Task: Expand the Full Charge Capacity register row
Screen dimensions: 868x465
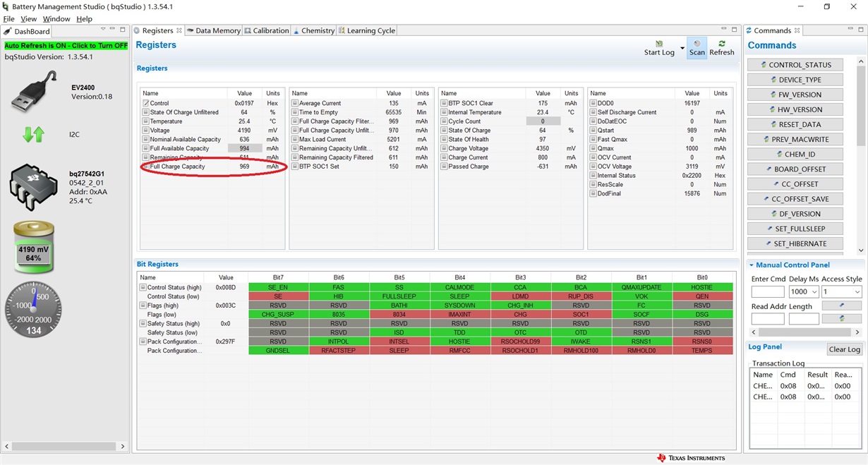Action: pos(145,167)
